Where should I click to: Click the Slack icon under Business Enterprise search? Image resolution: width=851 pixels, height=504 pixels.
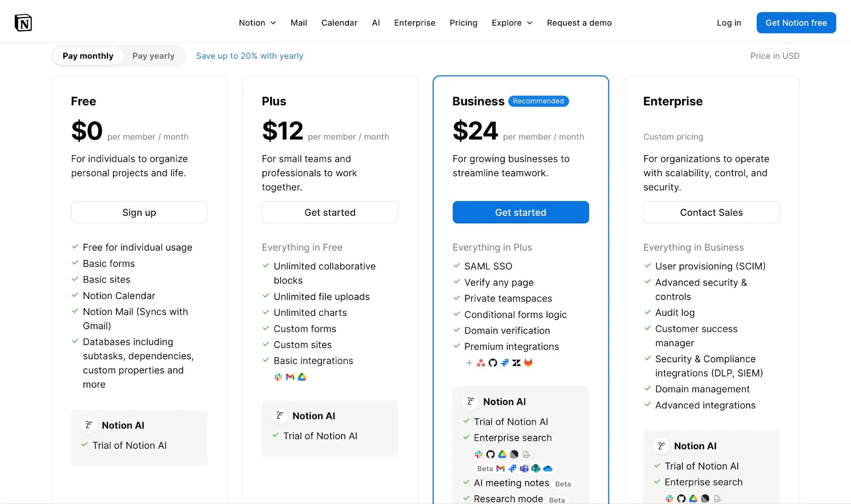pyautogui.click(x=479, y=454)
